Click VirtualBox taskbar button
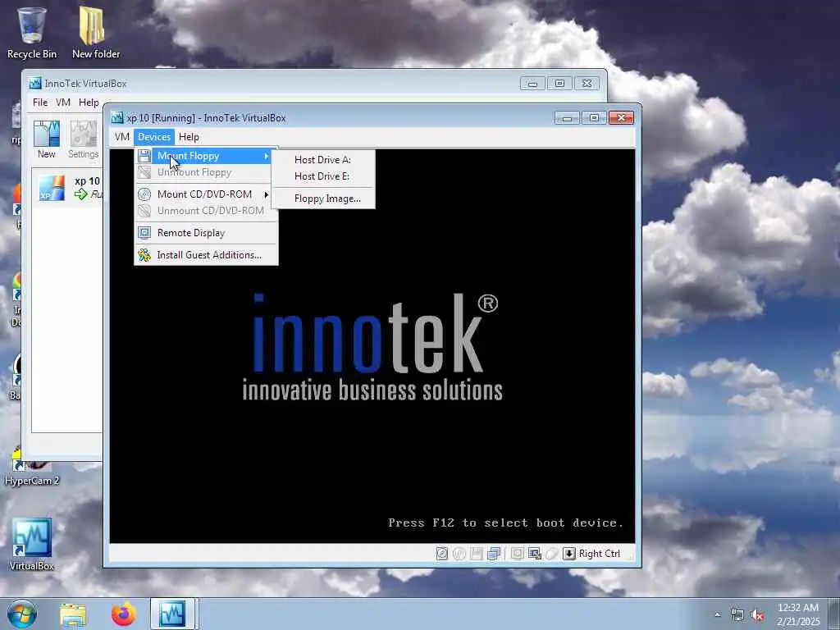The width and height of the screenshot is (840, 630). pos(172,614)
